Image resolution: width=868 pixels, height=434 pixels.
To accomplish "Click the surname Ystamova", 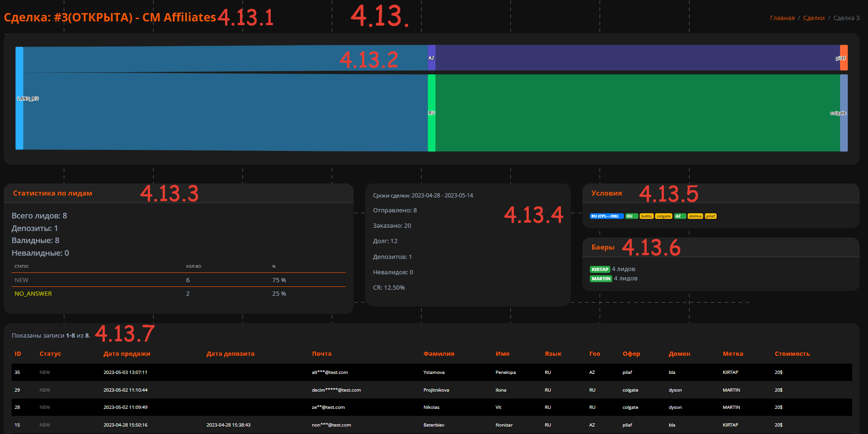I will (434, 373).
